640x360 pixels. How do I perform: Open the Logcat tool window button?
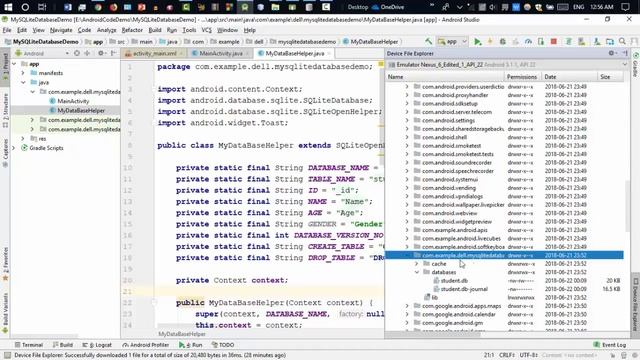97,345
